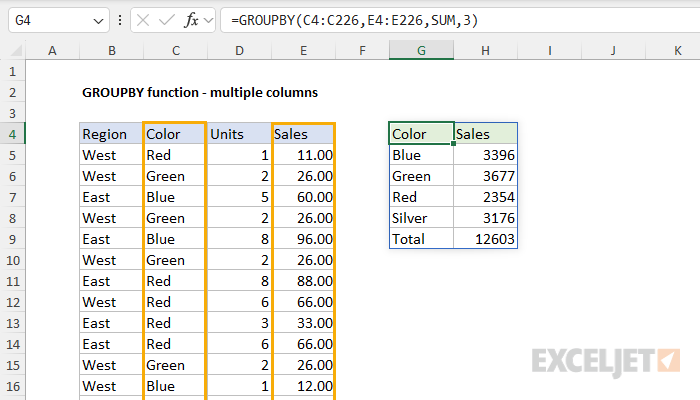Select column I header
Image resolution: width=700 pixels, height=400 pixels.
[550, 50]
